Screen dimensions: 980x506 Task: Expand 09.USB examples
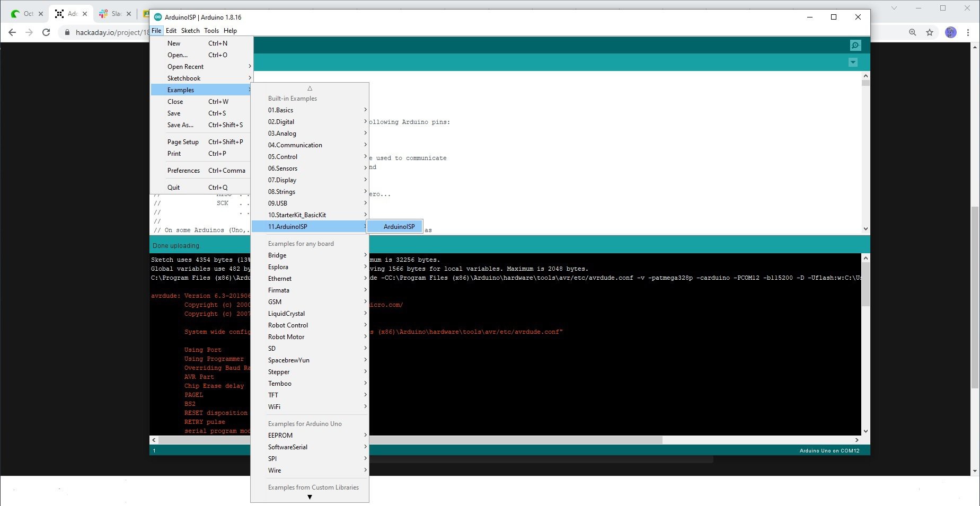coord(310,203)
